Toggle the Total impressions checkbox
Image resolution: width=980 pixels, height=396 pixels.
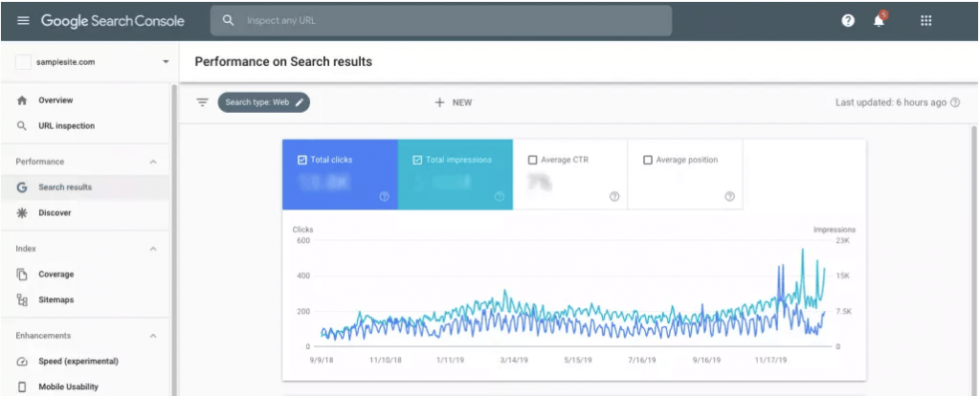pyautogui.click(x=417, y=160)
